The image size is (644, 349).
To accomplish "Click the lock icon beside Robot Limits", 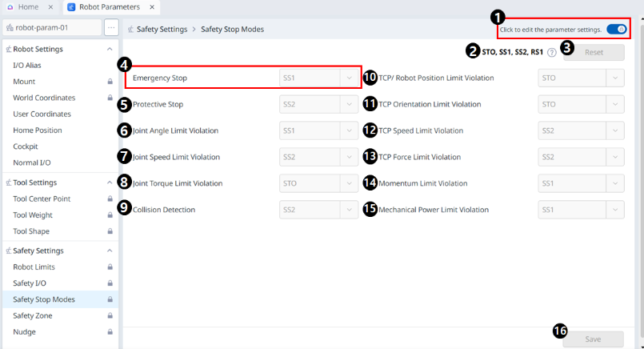I will pyautogui.click(x=110, y=267).
